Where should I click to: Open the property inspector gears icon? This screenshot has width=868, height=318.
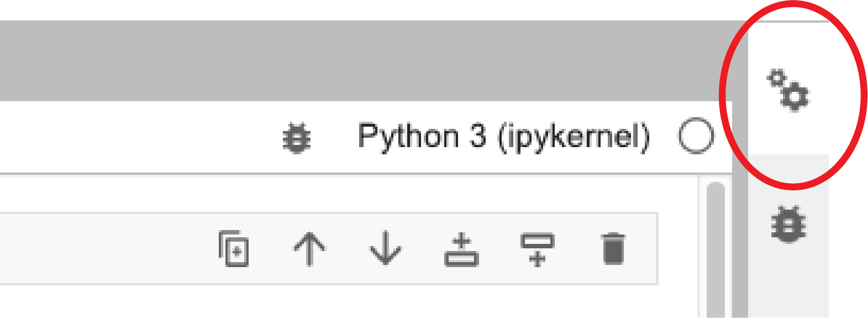pos(788,90)
